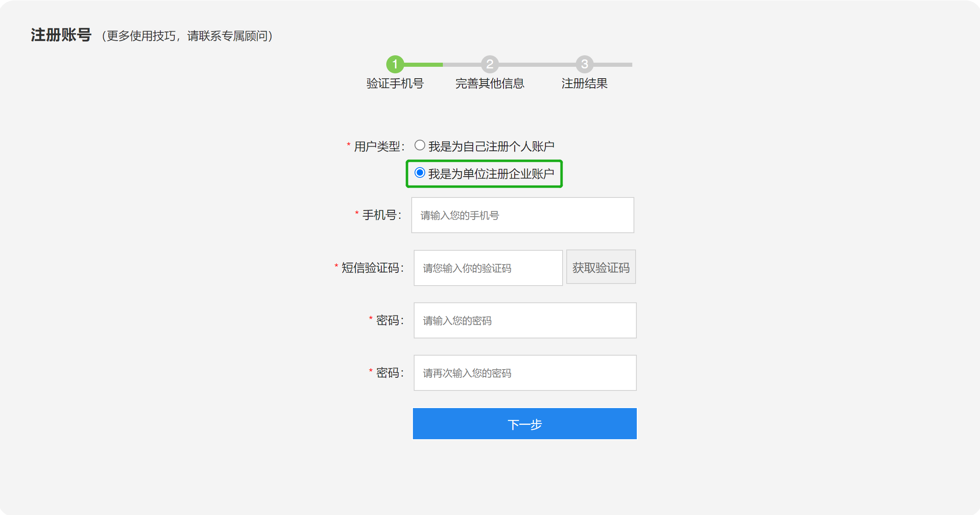The width and height of the screenshot is (980, 515).
Task: Click the 完善其他信息 step label
Action: coord(490,84)
